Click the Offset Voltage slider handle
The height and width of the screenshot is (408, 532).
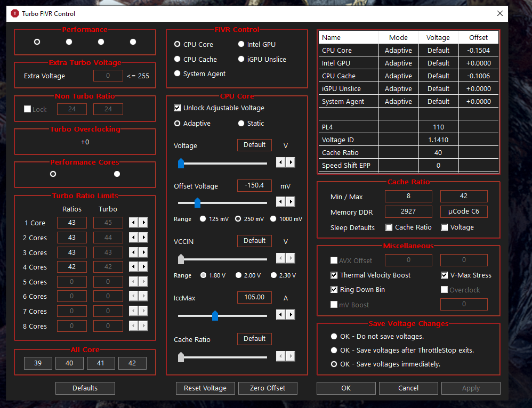(x=197, y=203)
